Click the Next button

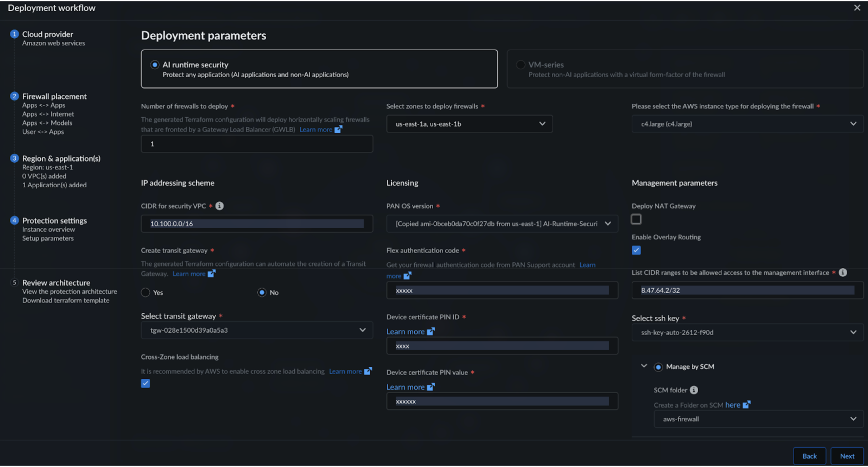click(846, 456)
